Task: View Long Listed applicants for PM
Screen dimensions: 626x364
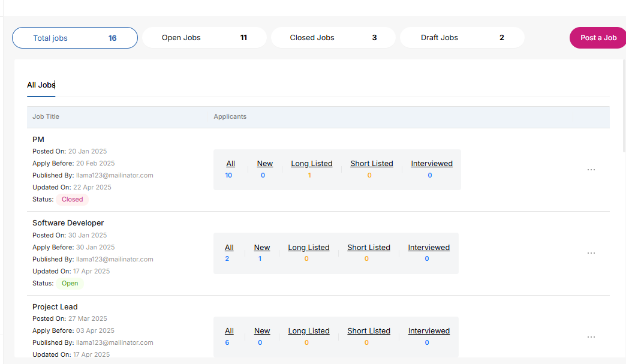Action: [311, 164]
